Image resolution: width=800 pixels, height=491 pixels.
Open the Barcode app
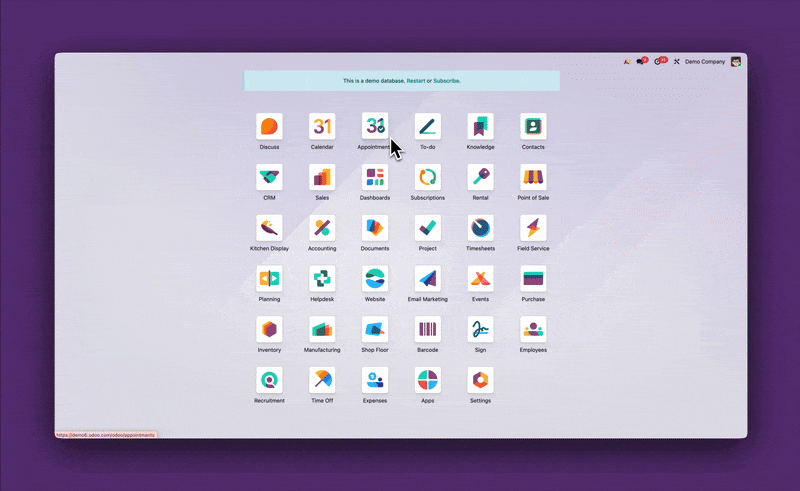pos(427,330)
